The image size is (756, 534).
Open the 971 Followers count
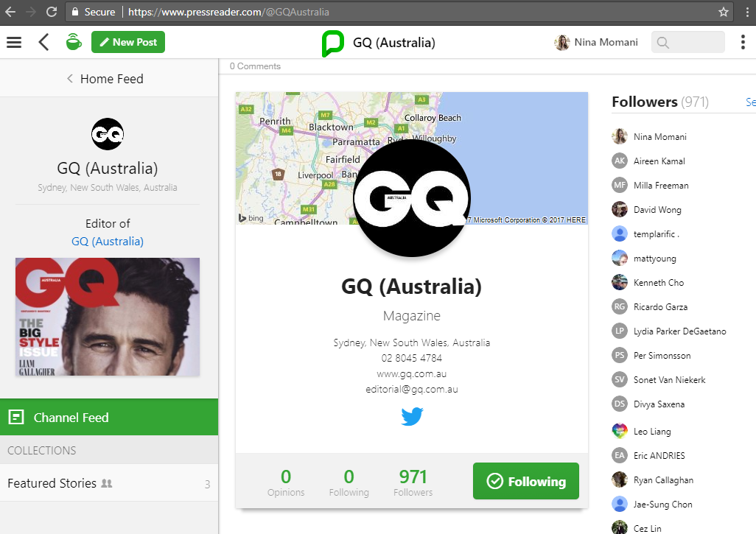(x=413, y=482)
